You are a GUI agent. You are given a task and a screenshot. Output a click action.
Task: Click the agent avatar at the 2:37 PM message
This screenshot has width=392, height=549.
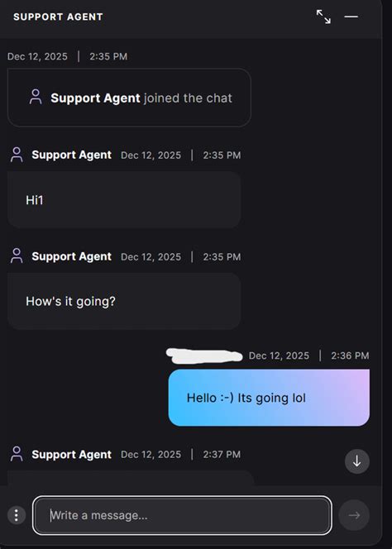coord(17,454)
